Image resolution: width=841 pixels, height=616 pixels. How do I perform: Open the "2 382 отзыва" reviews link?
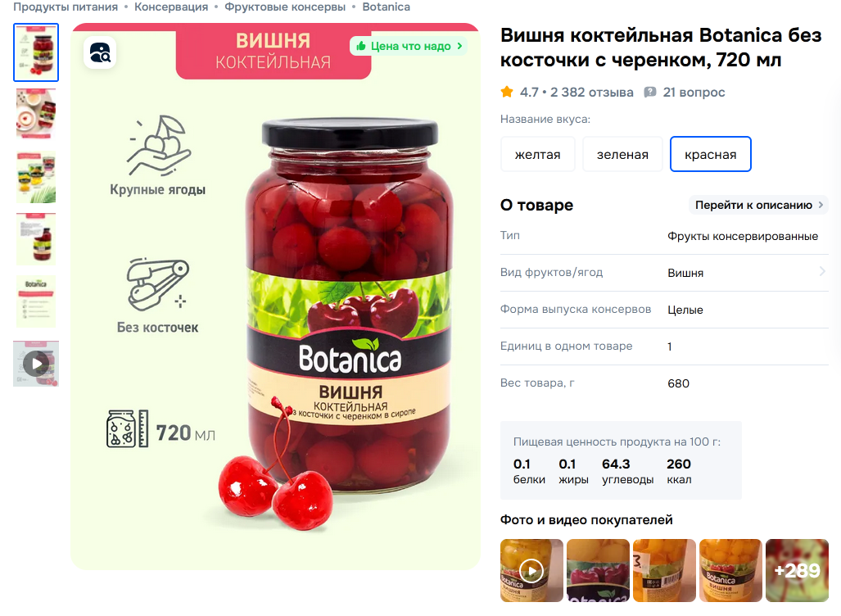[591, 93]
